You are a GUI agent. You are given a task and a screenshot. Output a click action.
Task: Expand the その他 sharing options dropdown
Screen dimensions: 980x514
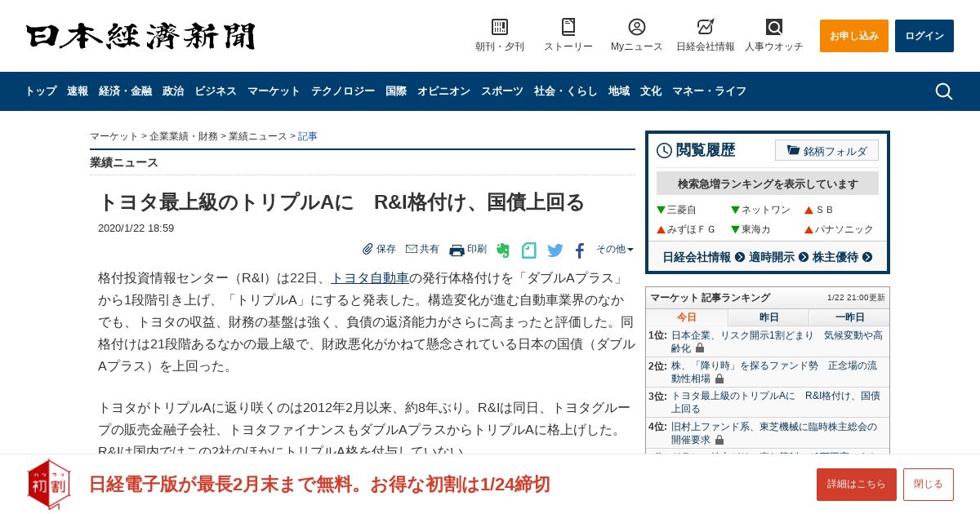click(615, 249)
